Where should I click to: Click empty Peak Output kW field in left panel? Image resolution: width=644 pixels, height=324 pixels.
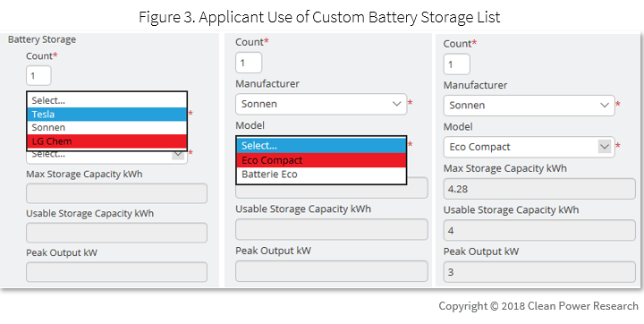point(116,272)
